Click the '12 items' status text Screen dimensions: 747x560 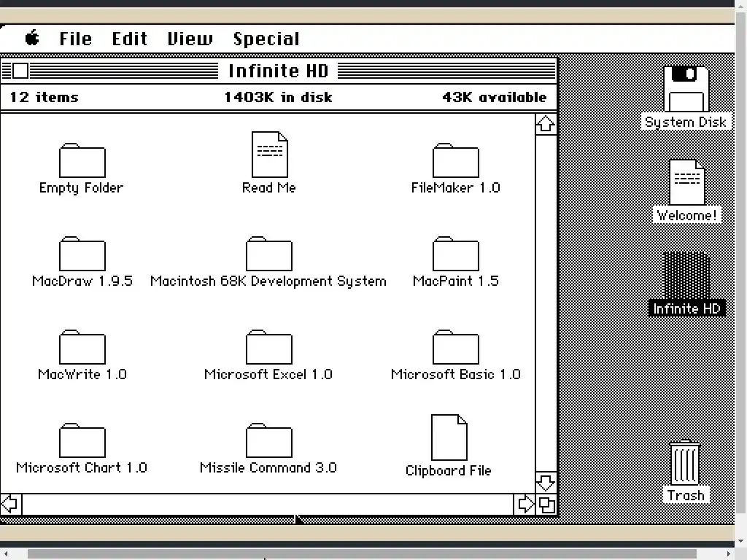(44, 97)
